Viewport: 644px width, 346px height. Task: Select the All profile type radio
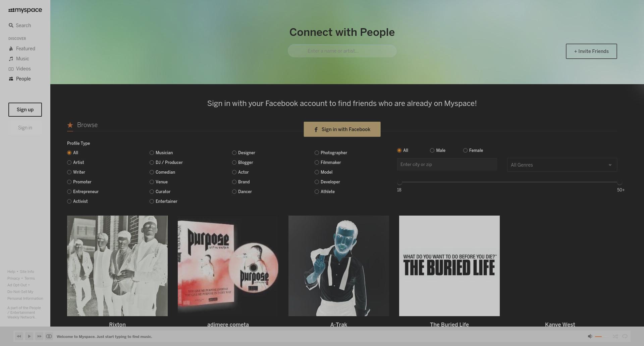coord(69,153)
